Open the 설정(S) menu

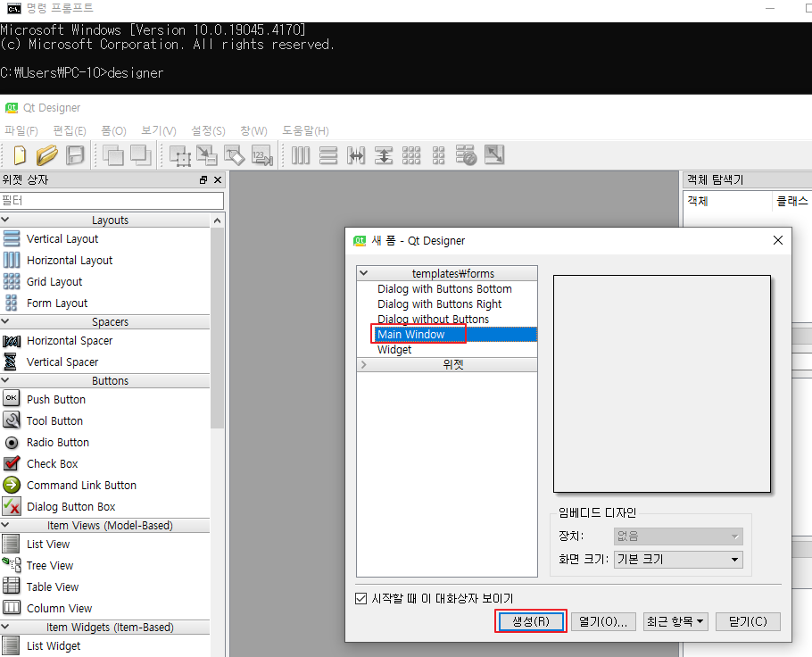(x=208, y=130)
